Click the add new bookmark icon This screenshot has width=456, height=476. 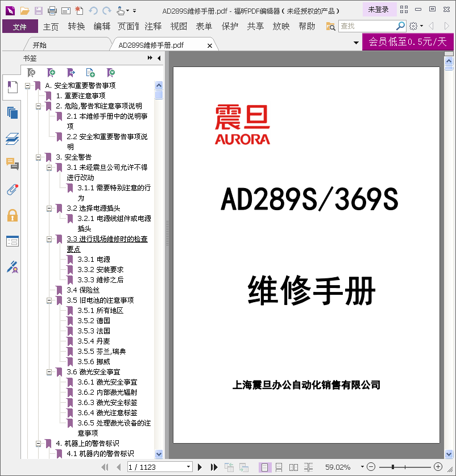click(51, 73)
